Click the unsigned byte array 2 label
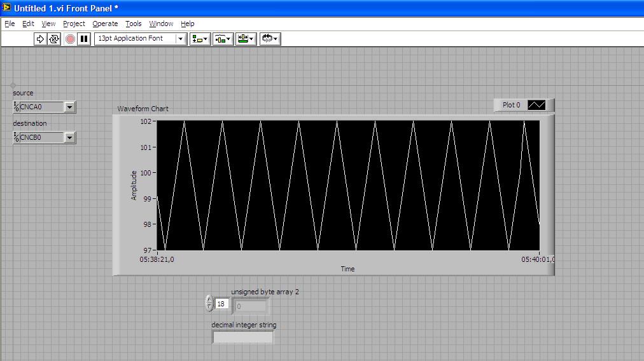Viewport: 644px width, 361px height. tap(265, 292)
